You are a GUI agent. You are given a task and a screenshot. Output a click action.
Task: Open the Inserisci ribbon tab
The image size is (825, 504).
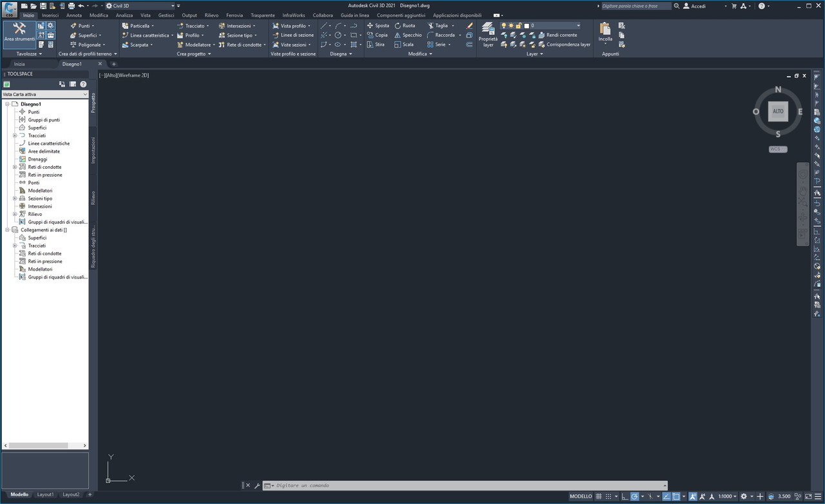pos(50,15)
